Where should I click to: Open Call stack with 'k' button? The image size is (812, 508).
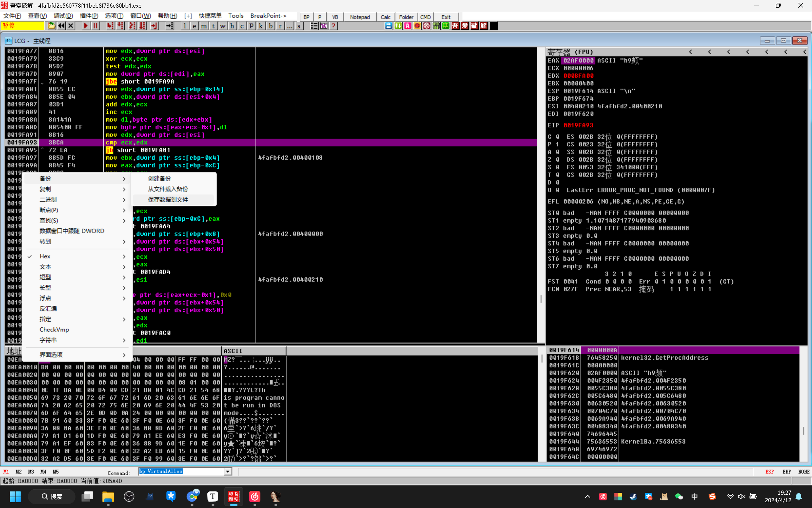click(x=261, y=26)
